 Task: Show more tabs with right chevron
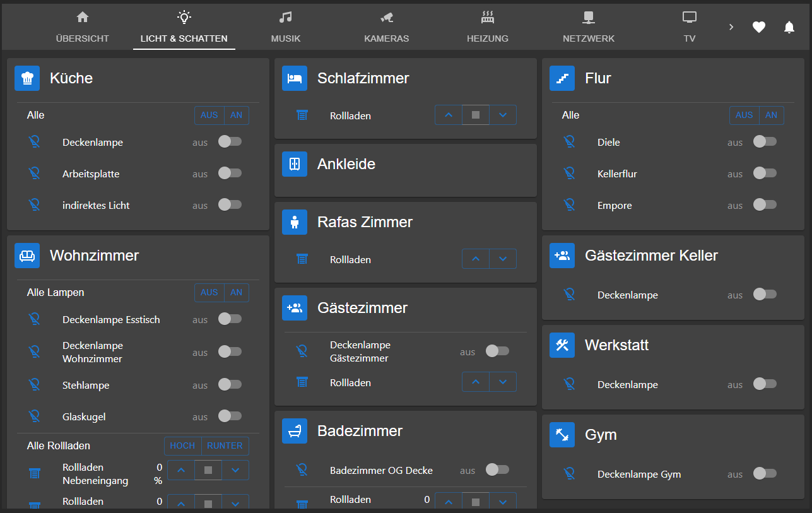pos(731,27)
